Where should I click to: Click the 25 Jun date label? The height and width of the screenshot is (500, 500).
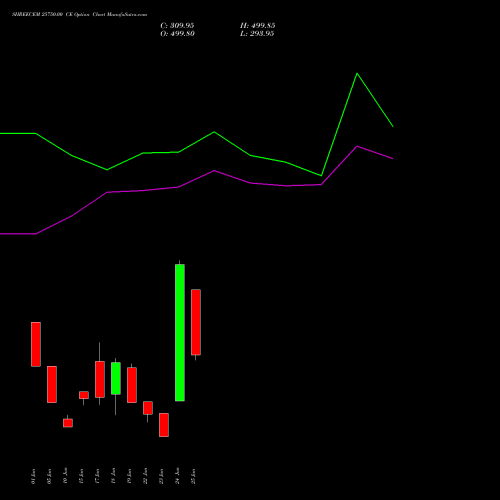coord(193,476)
